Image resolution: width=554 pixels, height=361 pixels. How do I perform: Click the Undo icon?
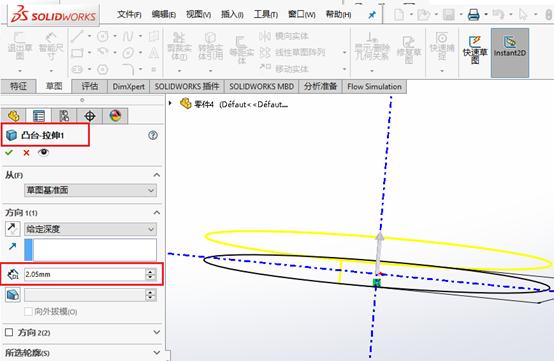[x=498, y=14]
